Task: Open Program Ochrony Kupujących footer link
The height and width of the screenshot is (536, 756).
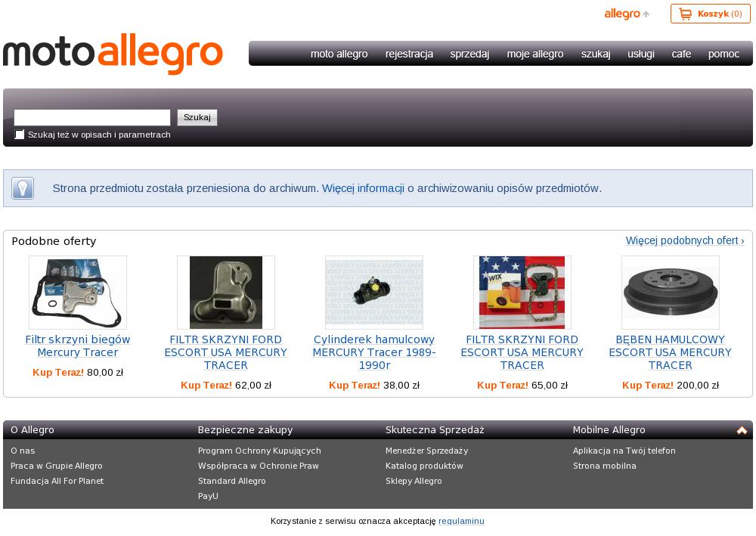Action: coord(259,451)
